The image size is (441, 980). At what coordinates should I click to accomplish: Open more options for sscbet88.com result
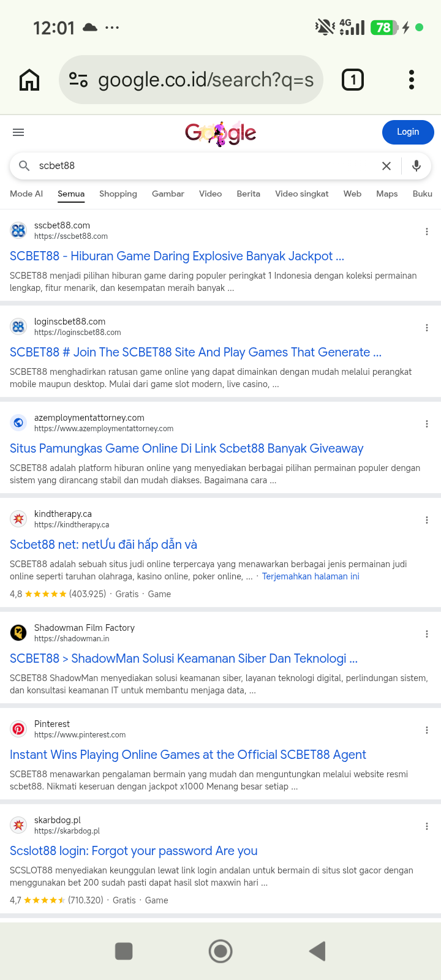[427, 232]
